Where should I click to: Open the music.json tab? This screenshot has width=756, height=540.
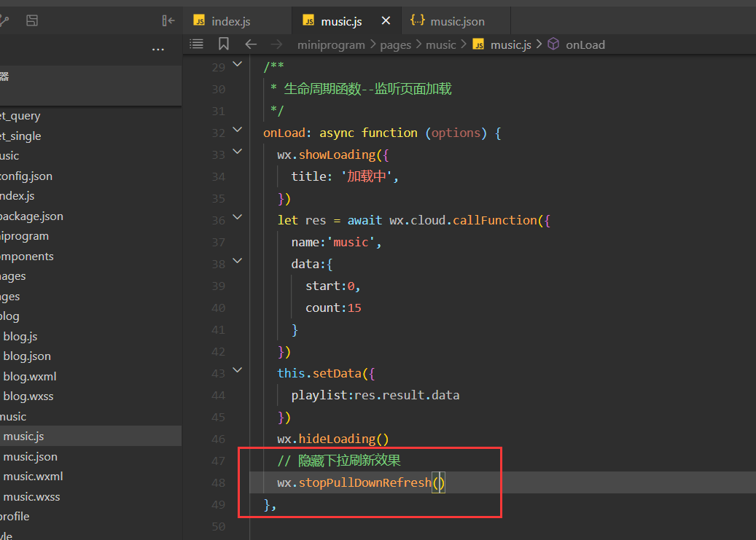456,20
